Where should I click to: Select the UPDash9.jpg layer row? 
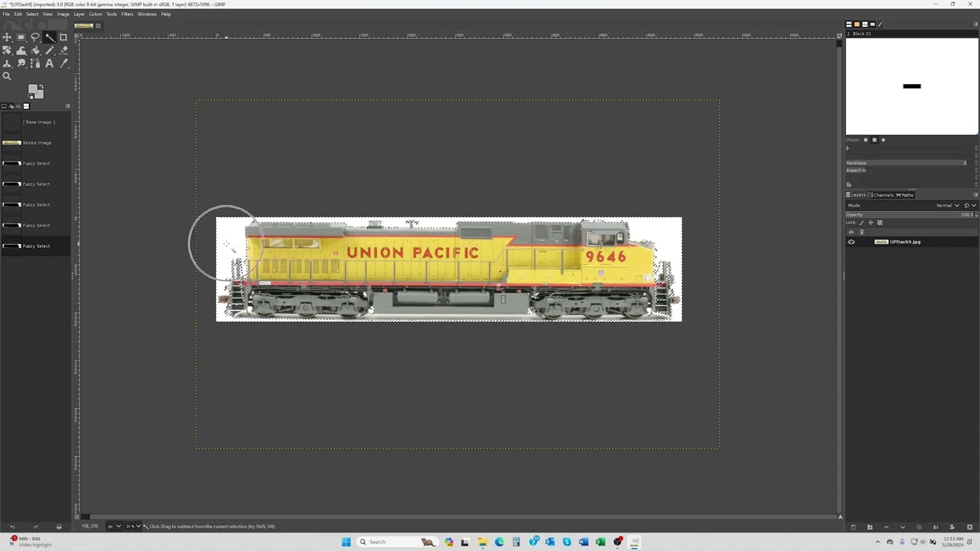tap(911, 242)
